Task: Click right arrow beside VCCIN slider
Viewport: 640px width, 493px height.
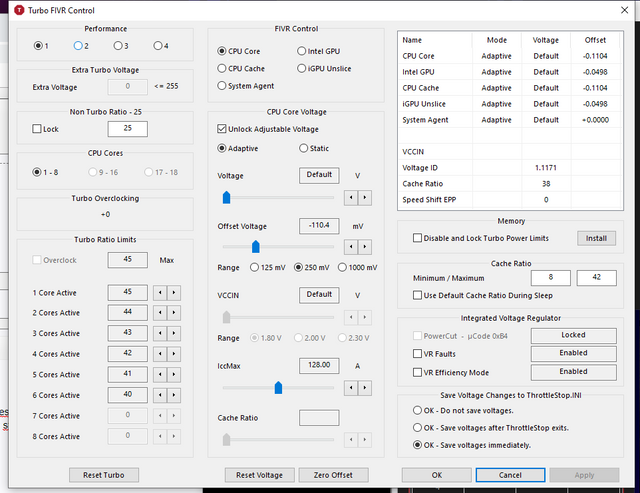Action: click(364, 317)
